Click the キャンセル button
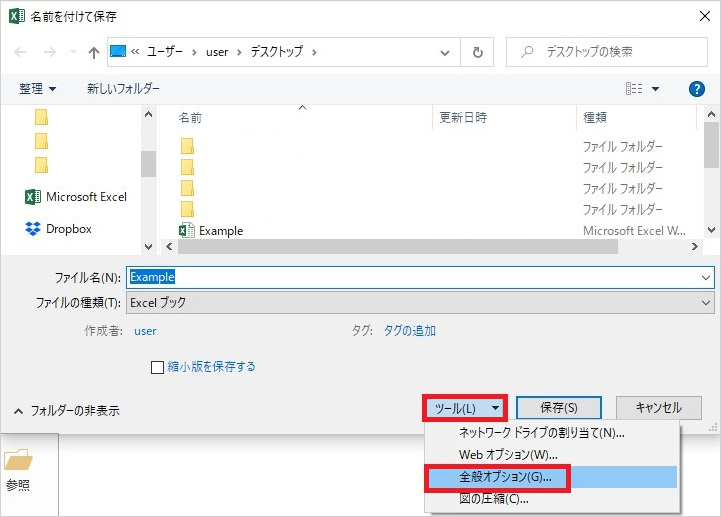The height and width of the screenshot is (517, 721). [658, 408]
